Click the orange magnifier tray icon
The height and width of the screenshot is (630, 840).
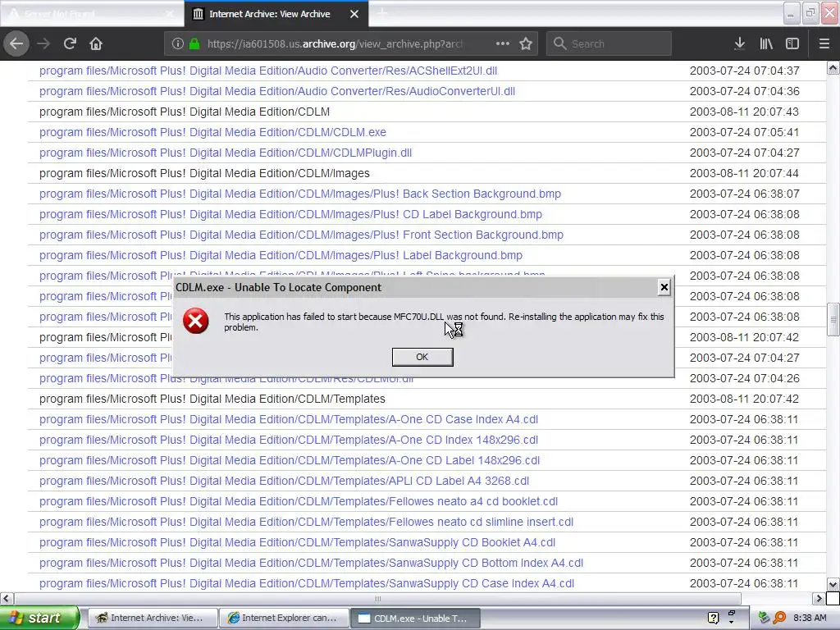pos(779,618)
